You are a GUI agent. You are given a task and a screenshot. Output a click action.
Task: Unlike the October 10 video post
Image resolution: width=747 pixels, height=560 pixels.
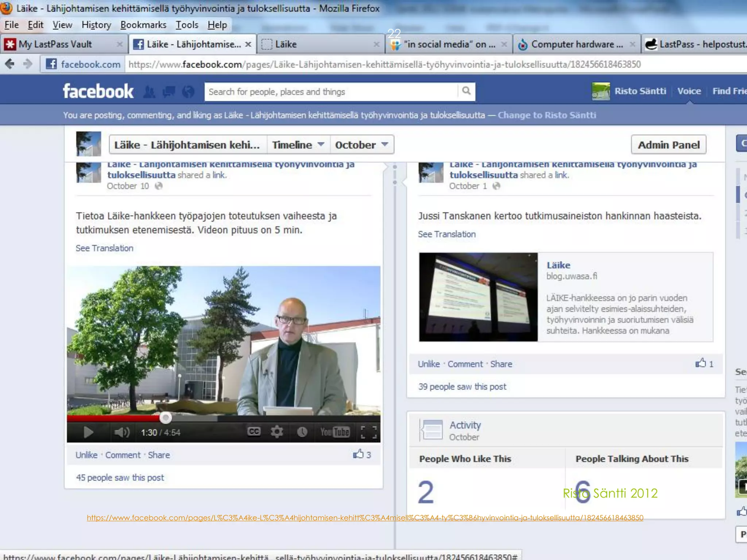coord(86,455)
